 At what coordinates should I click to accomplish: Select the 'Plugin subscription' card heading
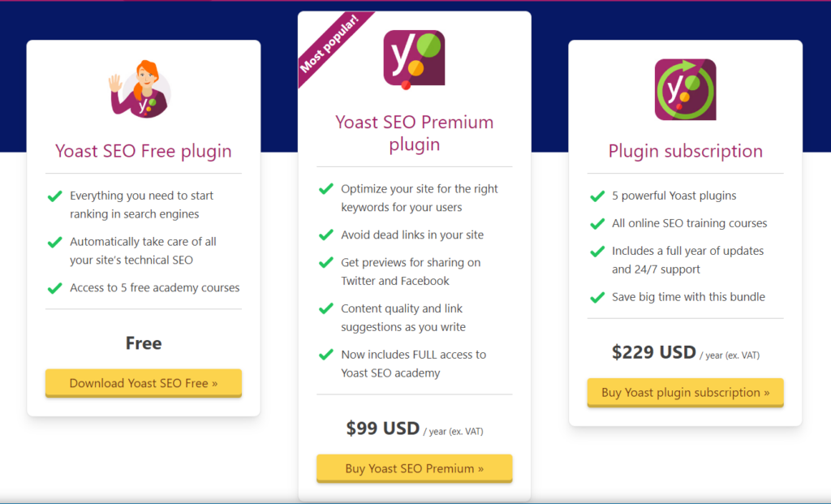click(685, 152)
